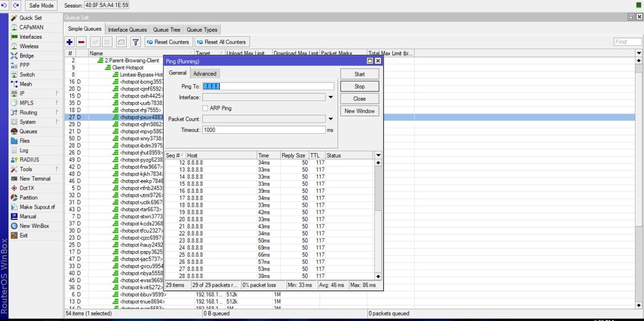Open Tools submenu in sidebar
This screenshot has height=321, width=644.
(35, 170)
